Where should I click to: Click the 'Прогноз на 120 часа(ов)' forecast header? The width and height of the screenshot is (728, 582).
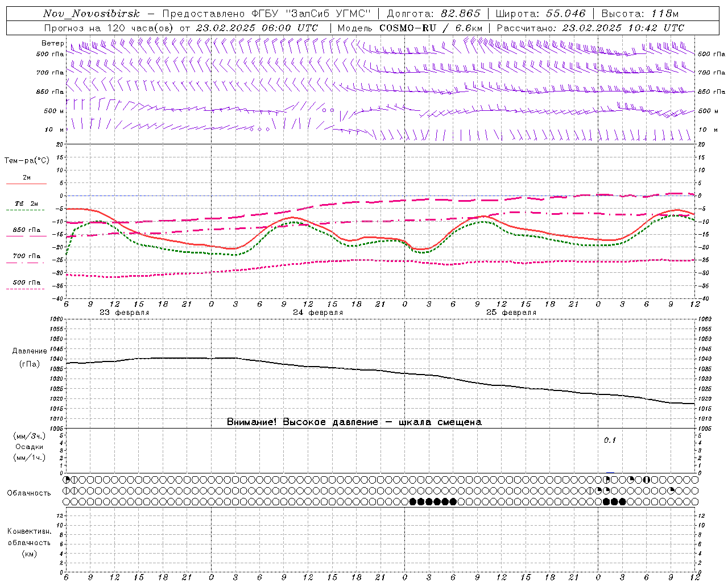point(110,28)
